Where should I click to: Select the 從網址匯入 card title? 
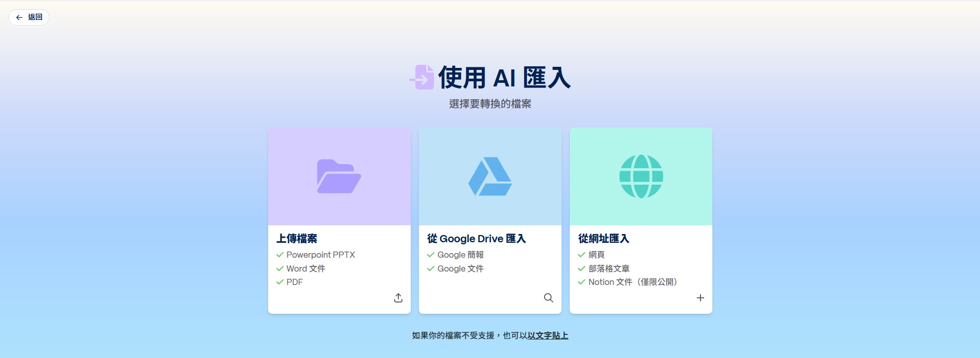coord(603,239)
